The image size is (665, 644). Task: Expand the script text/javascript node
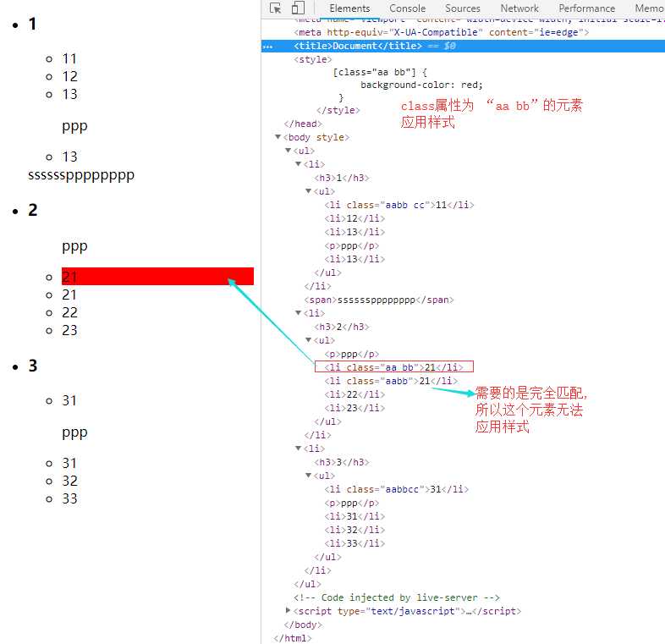pos(288,610)
